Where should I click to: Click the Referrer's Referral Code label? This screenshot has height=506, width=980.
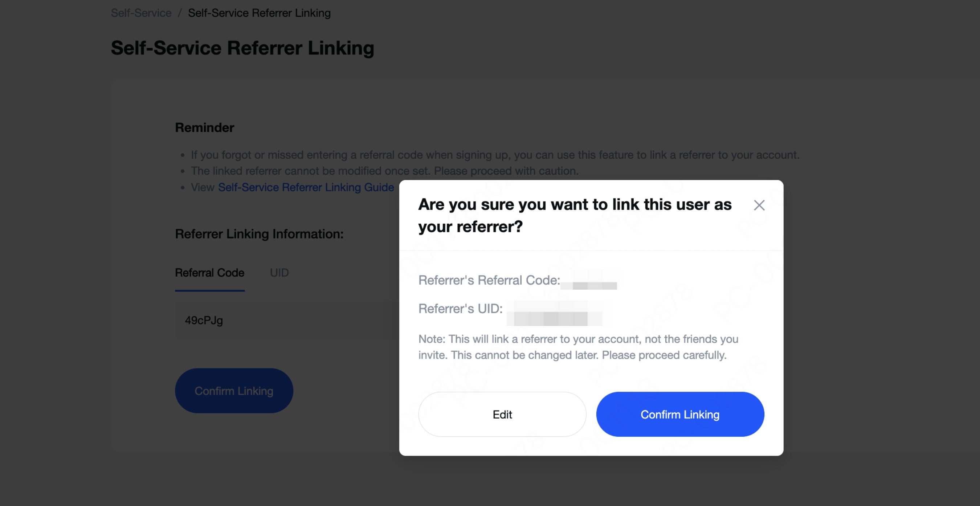[489, 280]
